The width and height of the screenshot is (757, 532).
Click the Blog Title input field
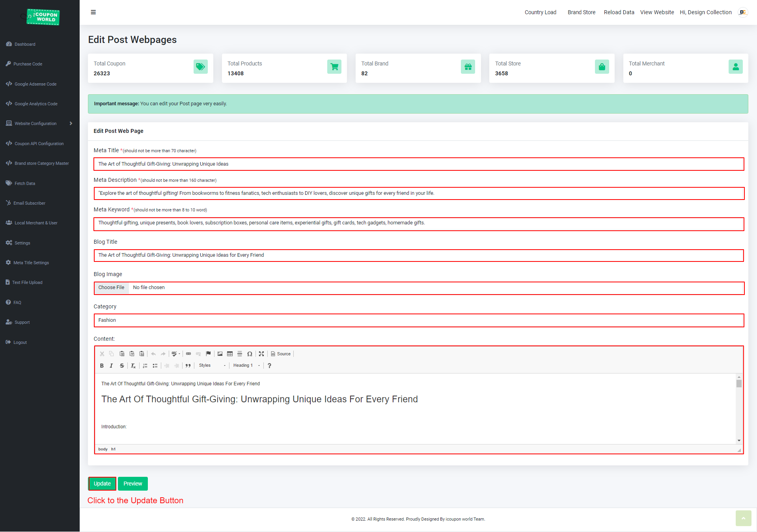point(418,255)
